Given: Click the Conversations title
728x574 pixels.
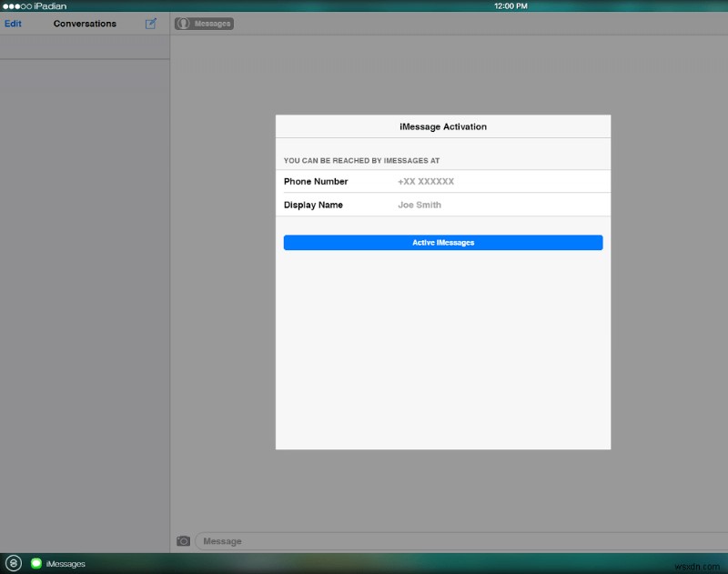Looking at the screenshot, I should click(x=85, y=24).
